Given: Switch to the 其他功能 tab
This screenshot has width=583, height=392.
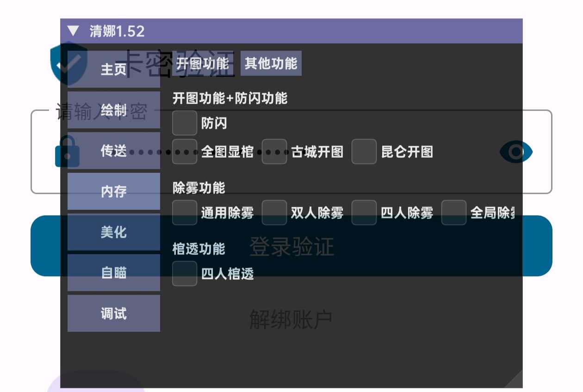Looking at the screenshot, I should click(x=271, y=63).
